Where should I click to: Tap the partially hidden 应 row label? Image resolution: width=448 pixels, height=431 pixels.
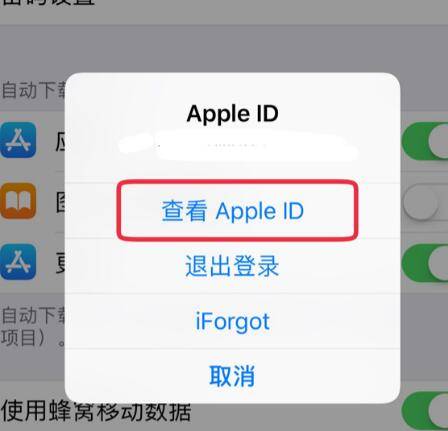tap(60, 141)
